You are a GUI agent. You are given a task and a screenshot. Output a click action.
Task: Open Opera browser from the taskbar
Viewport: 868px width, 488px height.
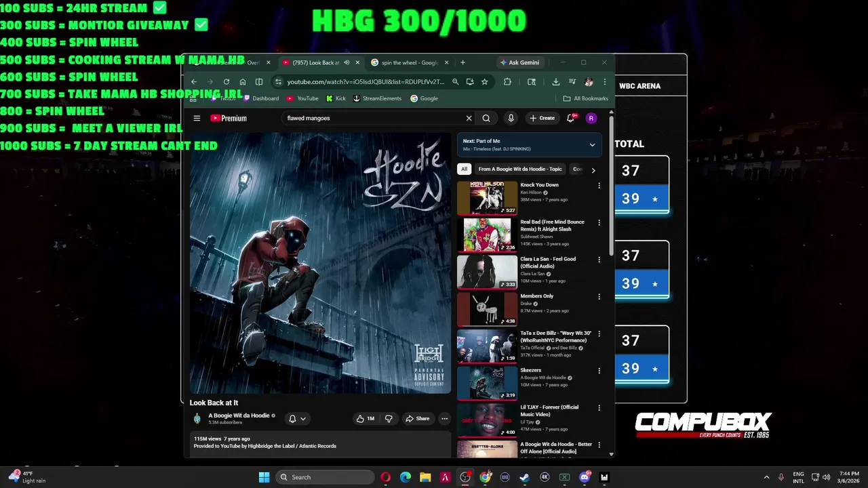385,477
